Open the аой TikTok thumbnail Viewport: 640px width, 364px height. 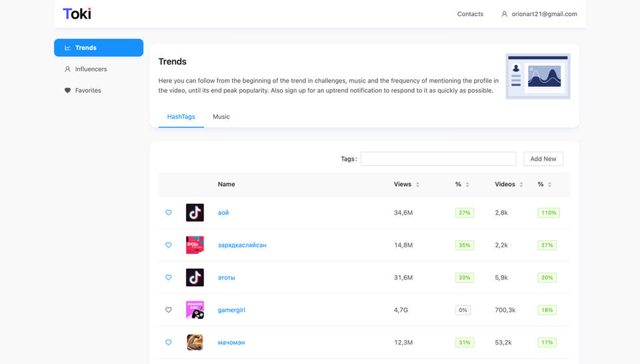tap(195, 213)
